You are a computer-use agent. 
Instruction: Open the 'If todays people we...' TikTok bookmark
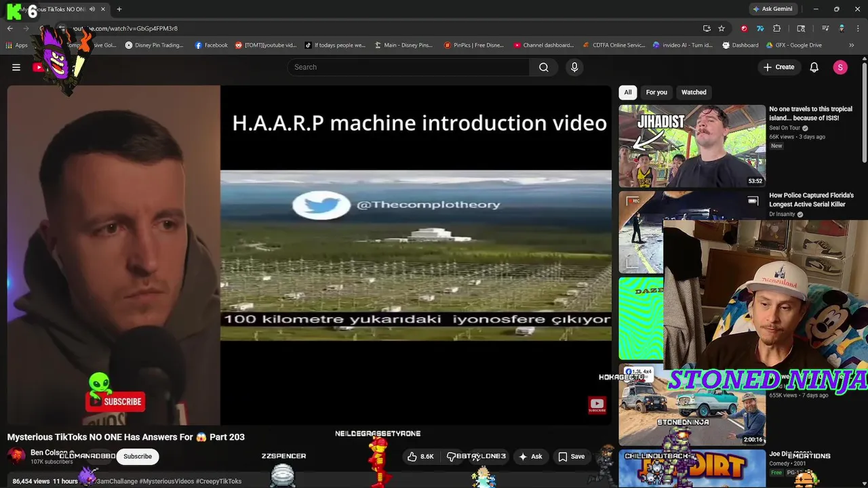(x=335, y=45)
